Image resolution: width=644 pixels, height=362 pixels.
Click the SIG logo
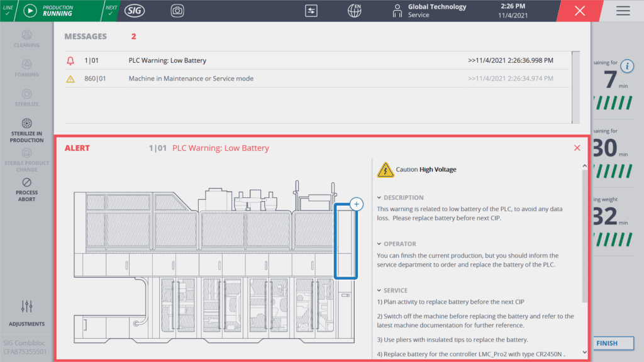pyautogui.click(x=134, y=11)
